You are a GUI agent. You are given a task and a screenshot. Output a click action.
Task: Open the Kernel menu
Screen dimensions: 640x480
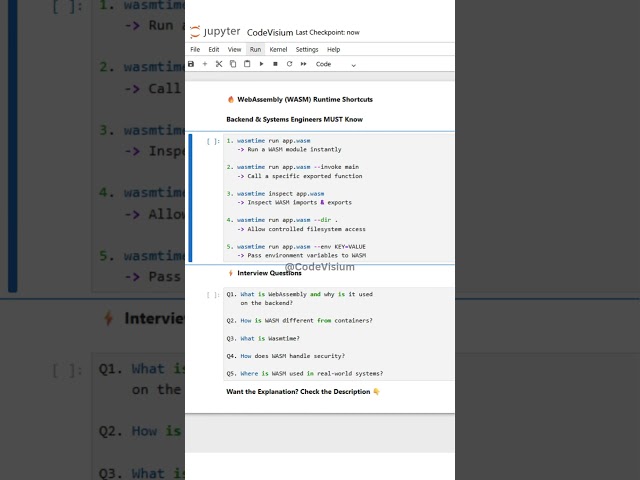click(278, 49)
